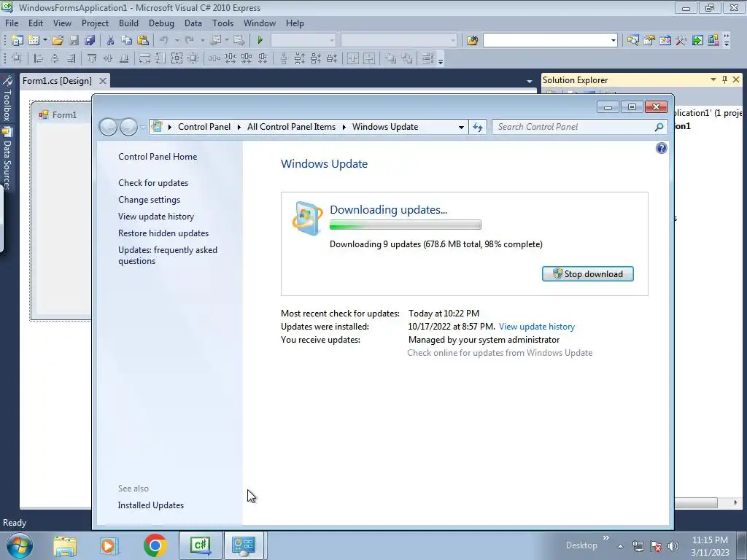Click the Align Tops layout icon

point(92,58)
